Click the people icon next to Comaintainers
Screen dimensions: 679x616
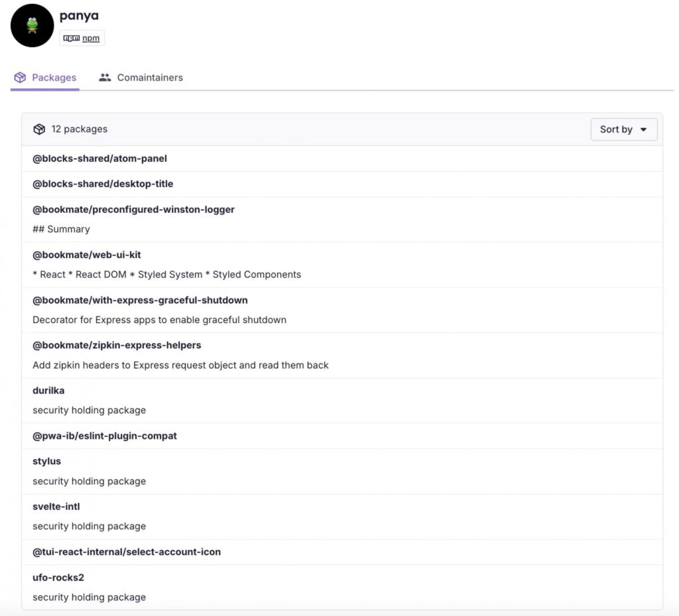pos(105,77)
